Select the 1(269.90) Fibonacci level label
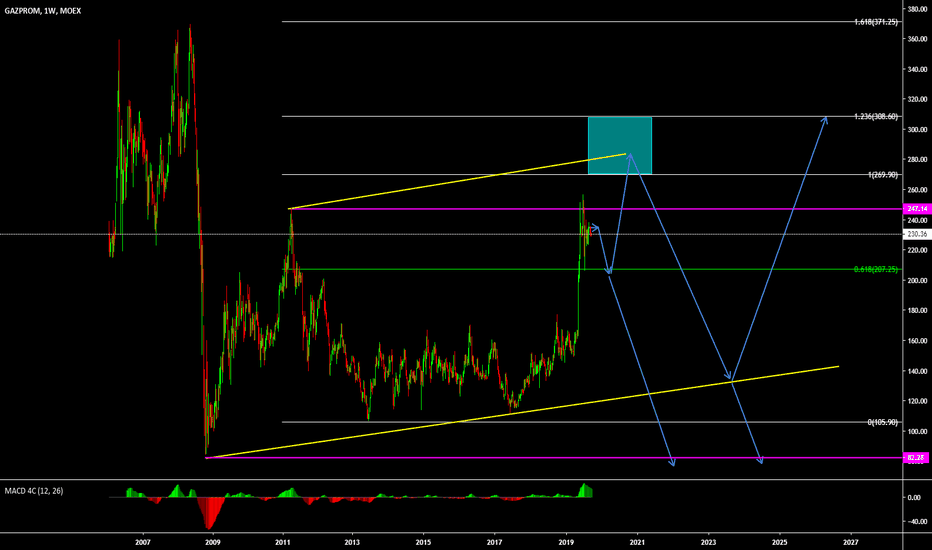This screenshot has height=550, width=932. click(883, 175)
